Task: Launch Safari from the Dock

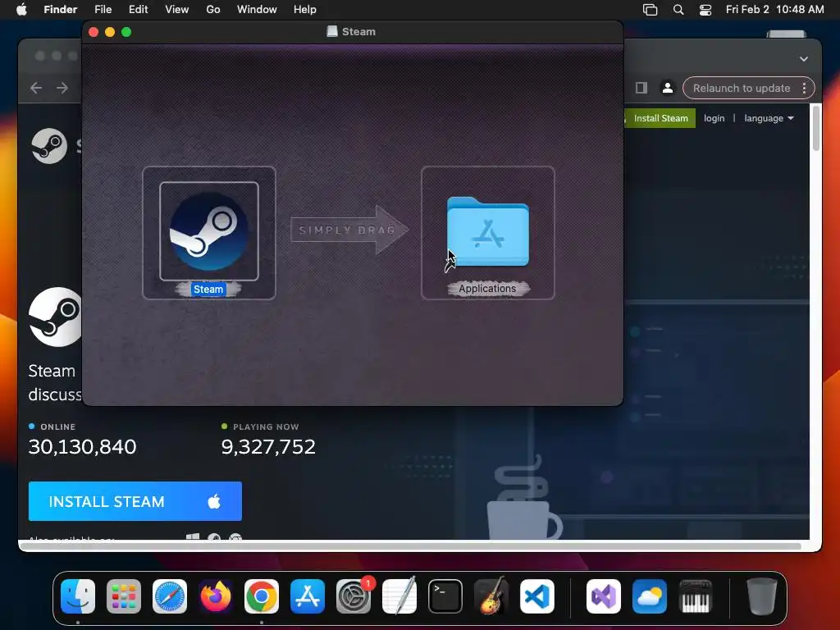Action: point(170,596)
